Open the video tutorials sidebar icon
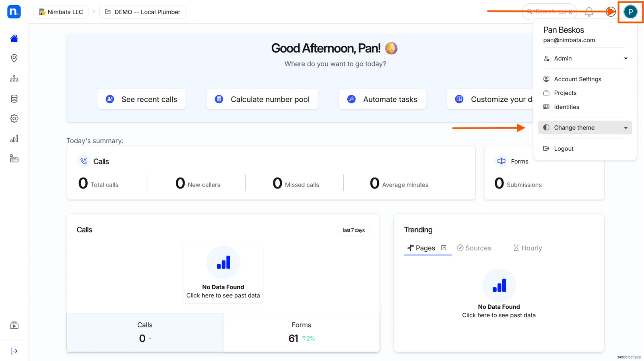The image size is (644, 361). tap(14, 325)
